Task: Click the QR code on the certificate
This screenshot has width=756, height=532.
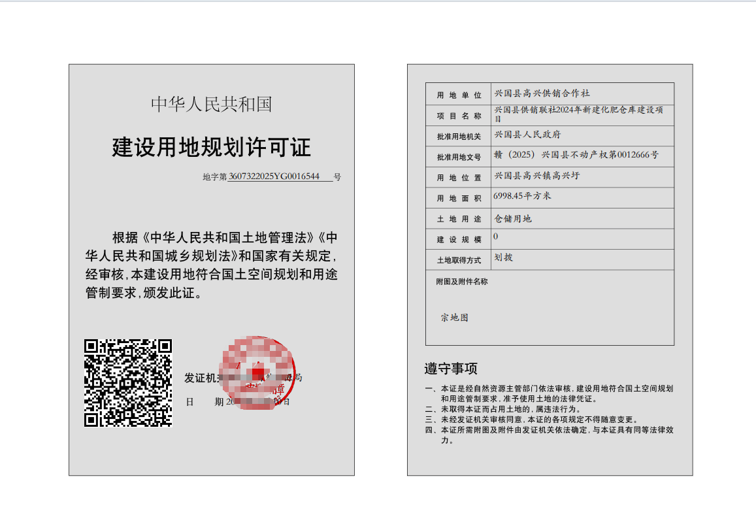Action: tap(128, 382)
